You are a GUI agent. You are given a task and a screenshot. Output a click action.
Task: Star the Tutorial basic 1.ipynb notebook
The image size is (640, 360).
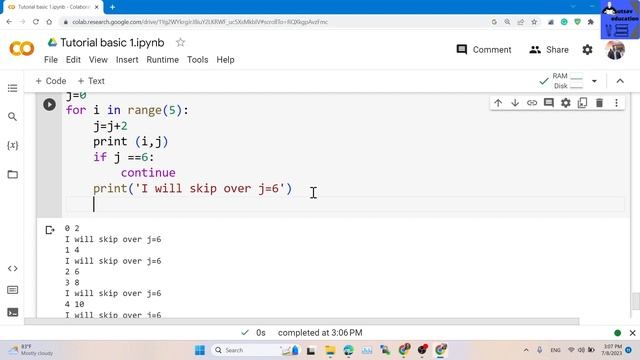point(180,42)
